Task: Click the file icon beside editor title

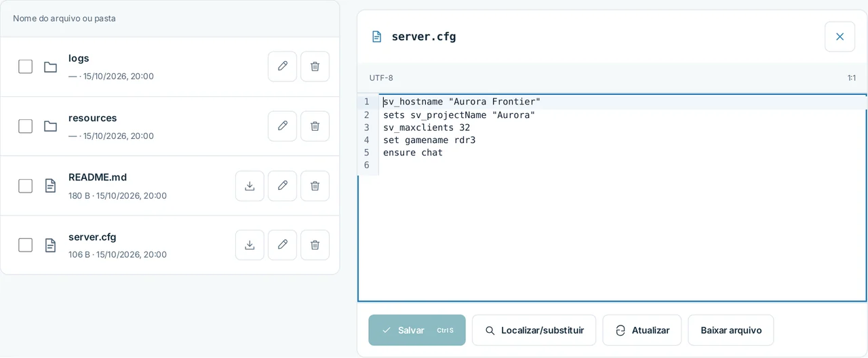Action: point(377,37)
